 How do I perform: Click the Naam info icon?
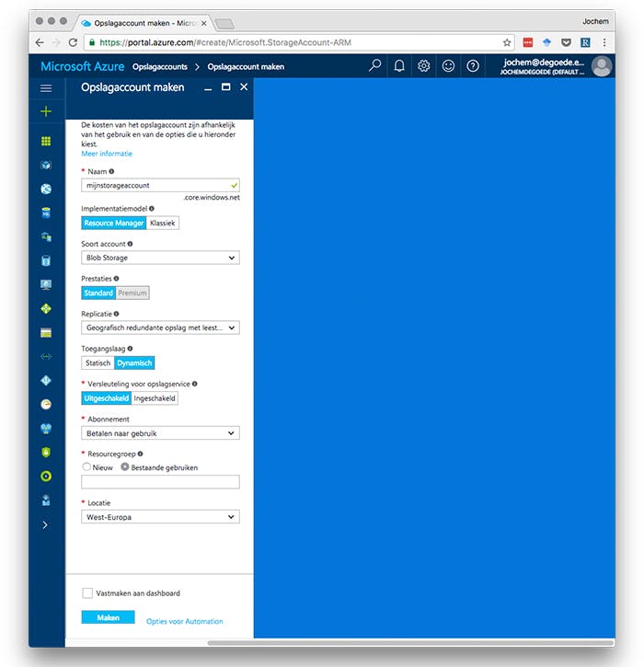pos(111,171)
